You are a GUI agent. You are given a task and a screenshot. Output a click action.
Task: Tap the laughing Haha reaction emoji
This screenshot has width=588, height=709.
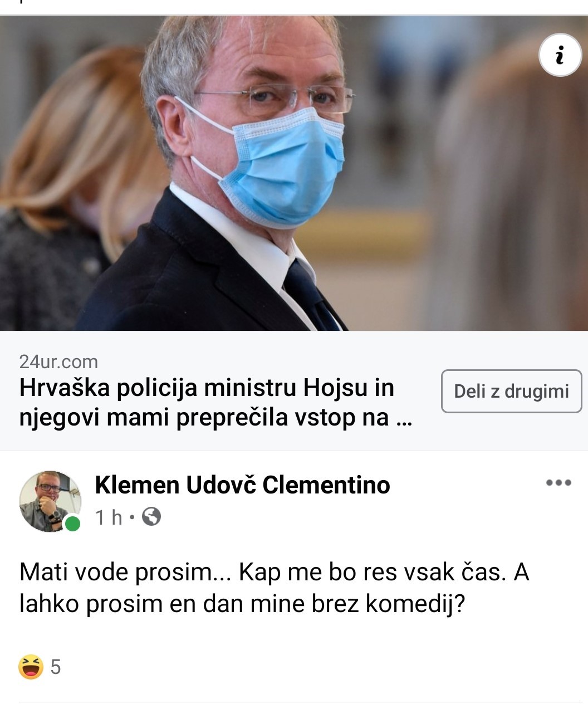tap(31, 667)
